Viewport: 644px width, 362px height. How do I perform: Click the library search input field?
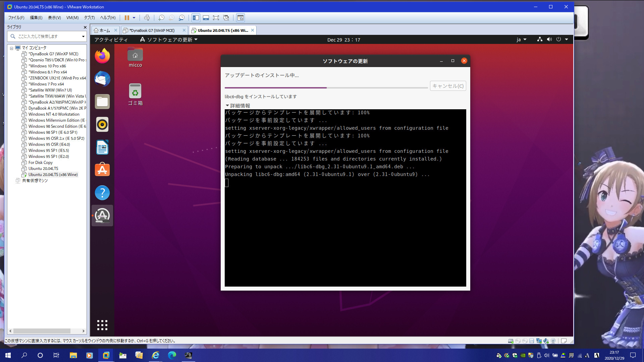click(x=46, y=36)
